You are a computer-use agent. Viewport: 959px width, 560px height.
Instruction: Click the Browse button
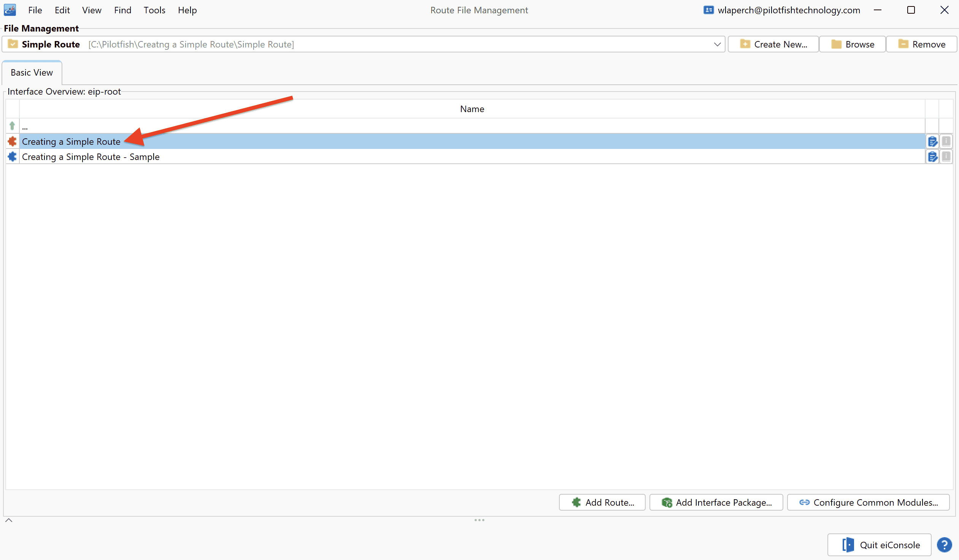[x=853, y=44]
